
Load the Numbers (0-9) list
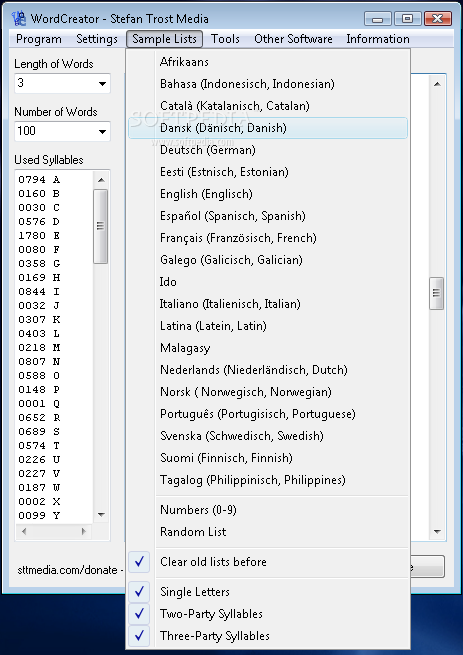click(x=267, y=510)
